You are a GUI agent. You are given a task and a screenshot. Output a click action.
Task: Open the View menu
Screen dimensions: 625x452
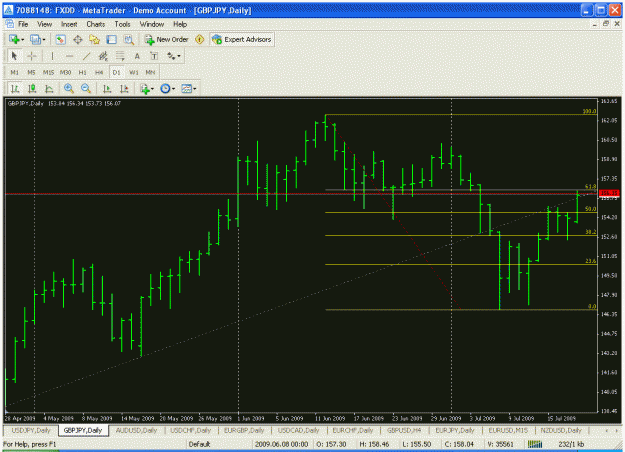point(45,24)
